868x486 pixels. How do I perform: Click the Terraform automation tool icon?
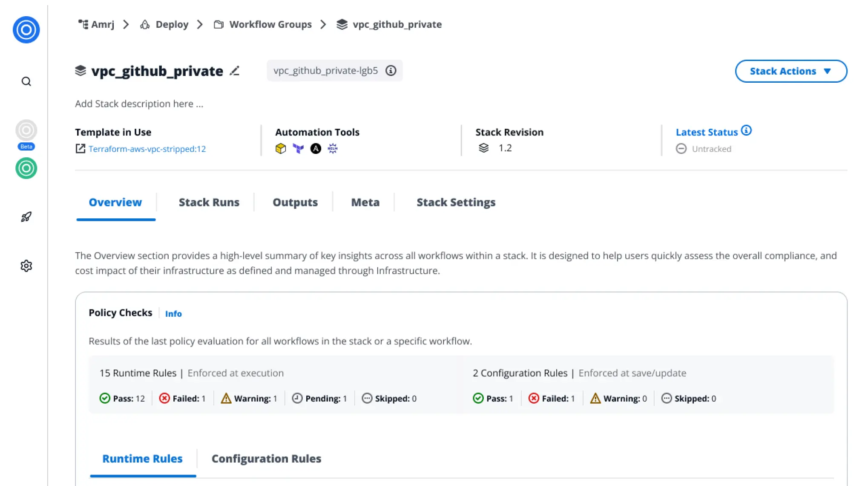coord(298,148)
